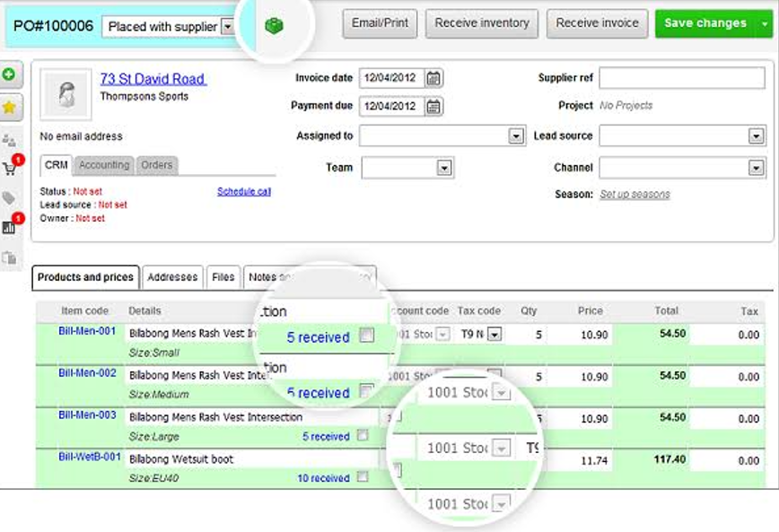Tick the received checkbox for Bill-Men-001
Screen dimensions: 779x532
pyautogui.click(x=366, y=336)
